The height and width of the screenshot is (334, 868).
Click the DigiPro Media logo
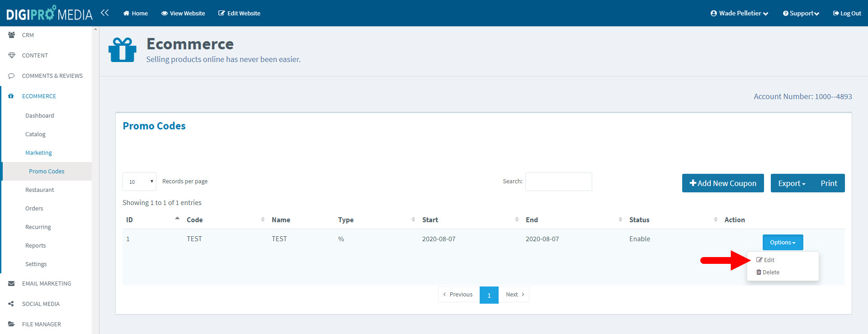49,13
